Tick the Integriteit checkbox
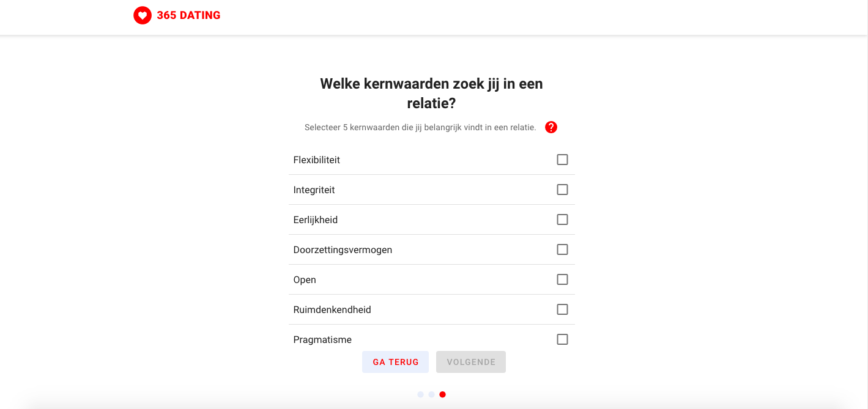Viewport: 868px width, 409px height. (562, 190)
